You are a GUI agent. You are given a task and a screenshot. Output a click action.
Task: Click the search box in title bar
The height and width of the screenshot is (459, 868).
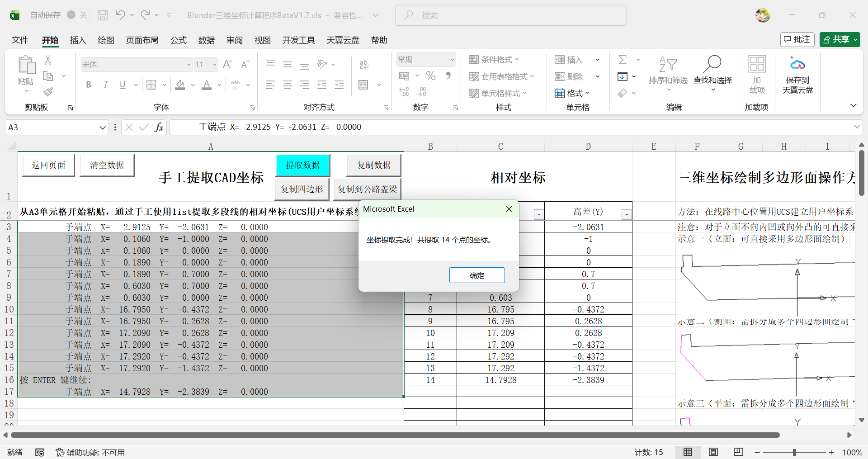click(510, 15)
